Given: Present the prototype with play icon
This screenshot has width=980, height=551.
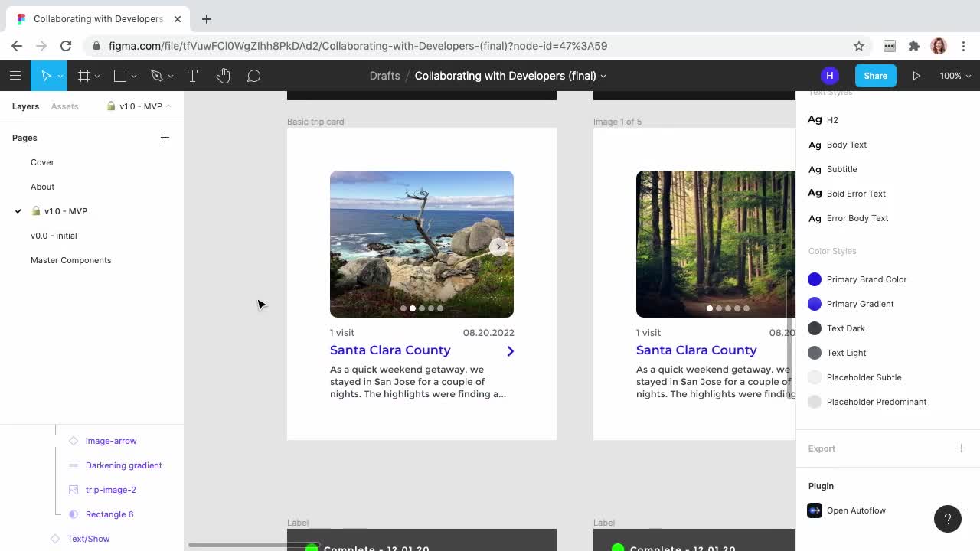Looking at the screenshot, I should click(916, 76).
